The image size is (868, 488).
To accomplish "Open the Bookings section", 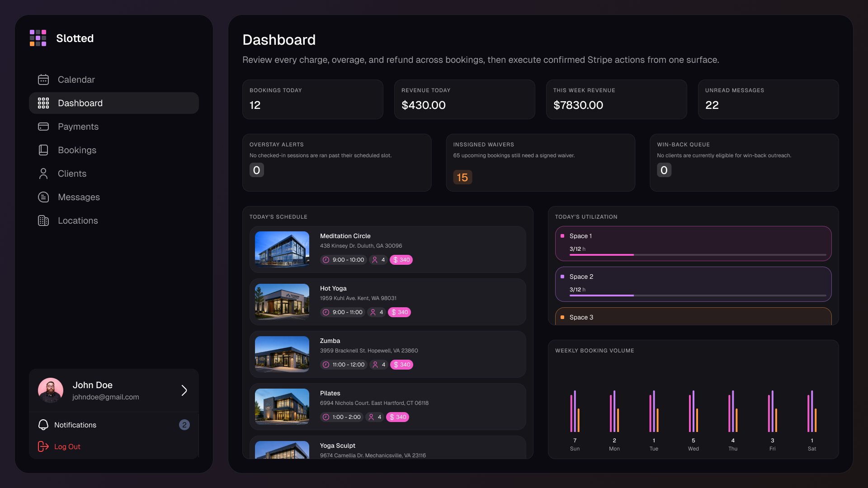I will [114, 150].
